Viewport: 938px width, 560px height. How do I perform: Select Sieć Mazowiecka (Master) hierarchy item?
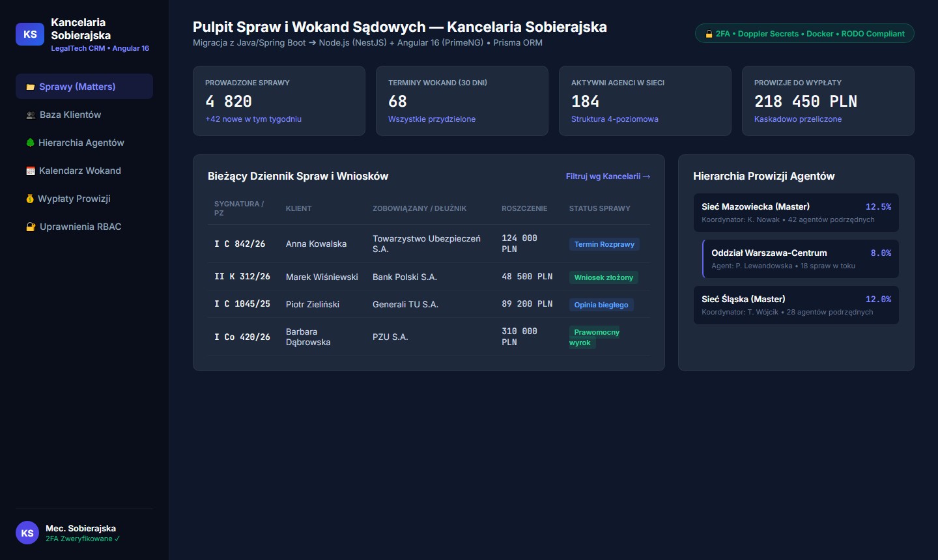pyautogui.click(x=796, y=212)
